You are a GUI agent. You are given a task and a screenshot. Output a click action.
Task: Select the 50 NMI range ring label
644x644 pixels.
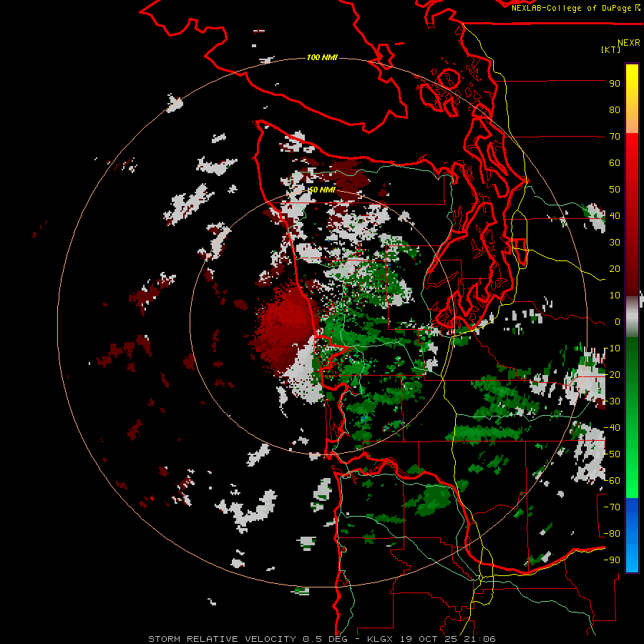[322, 190]
